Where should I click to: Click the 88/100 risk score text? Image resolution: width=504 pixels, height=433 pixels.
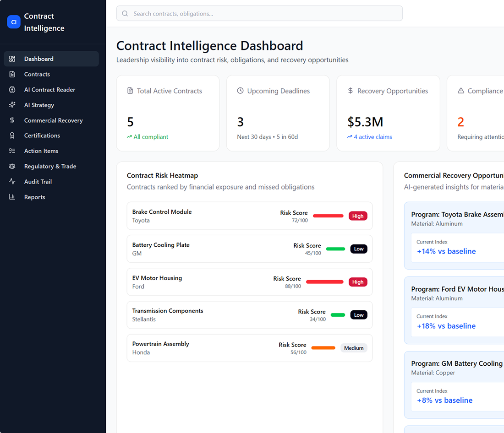pos(293,286)
